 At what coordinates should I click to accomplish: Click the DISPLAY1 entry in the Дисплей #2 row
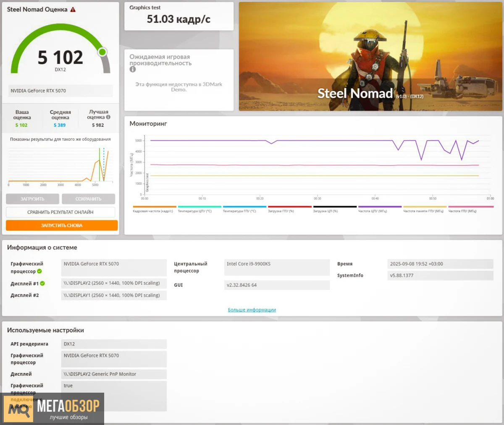[114, 295]
